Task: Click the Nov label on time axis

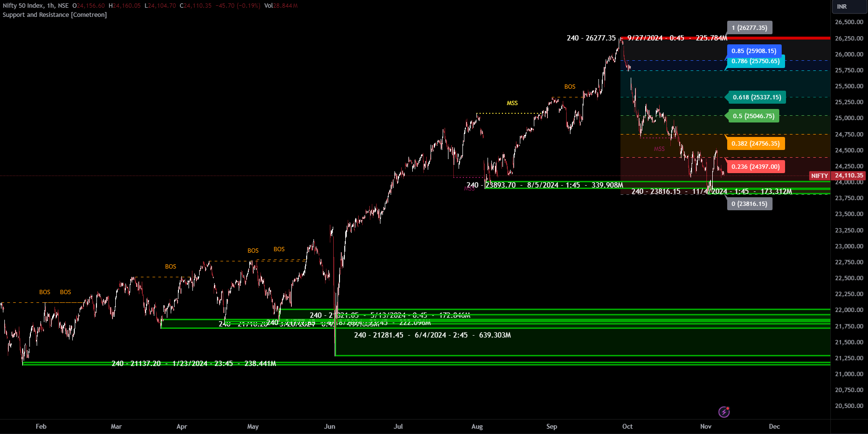Action: pyautogui.click(x=705, y=426)
